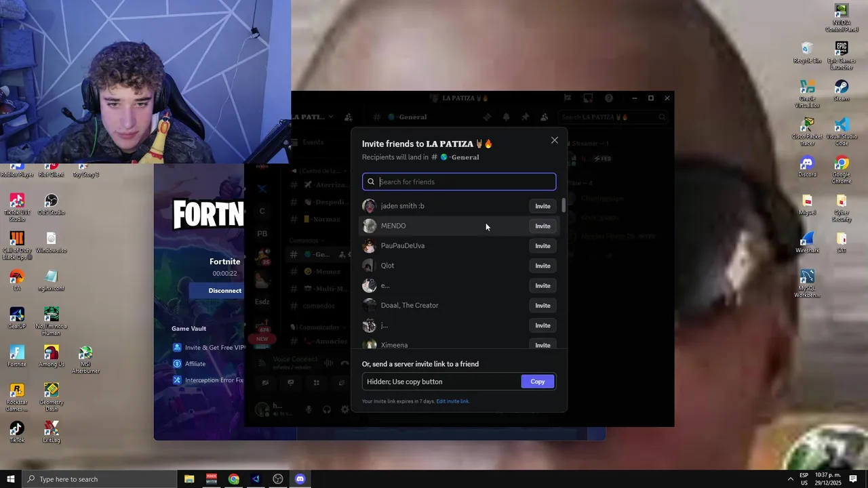Screen dimensions: 868x488
Task: Open notification settings bell in Discord
Action: coord(506,117)
